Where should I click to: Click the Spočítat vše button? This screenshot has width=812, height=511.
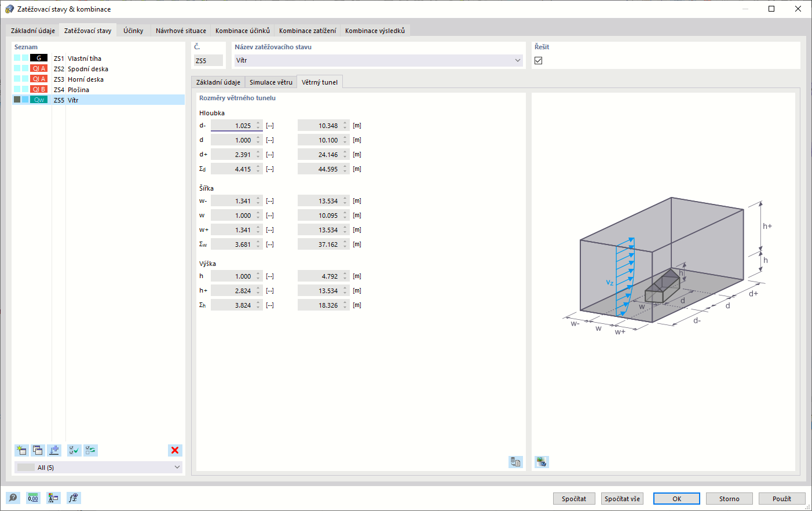[x=623, y=499]
